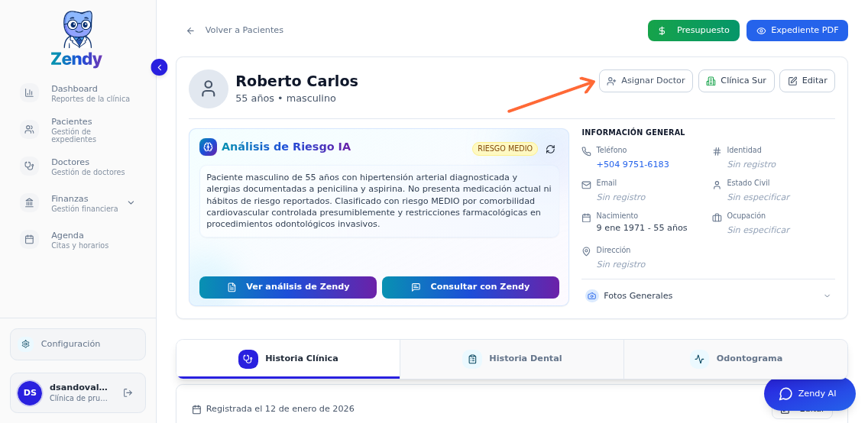This screenshot has height=423, width=868.
Task: Click the hash icon next to Identidad
Action: point(717,151)
